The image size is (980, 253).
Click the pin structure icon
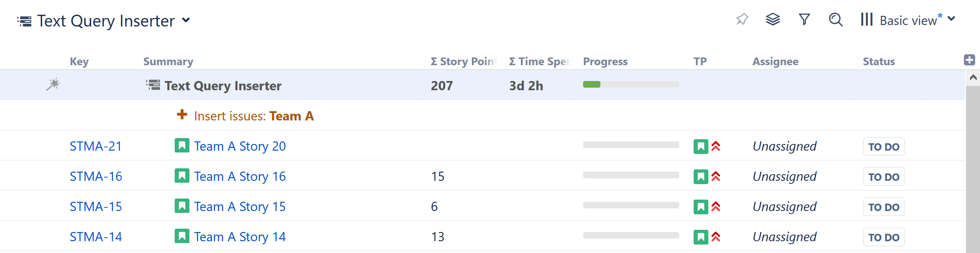coord(742,20)
